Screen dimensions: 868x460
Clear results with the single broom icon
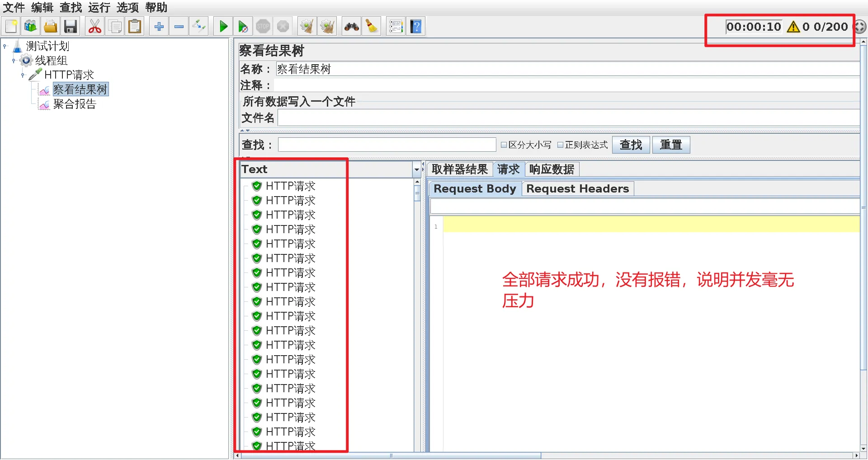point(307,27)
